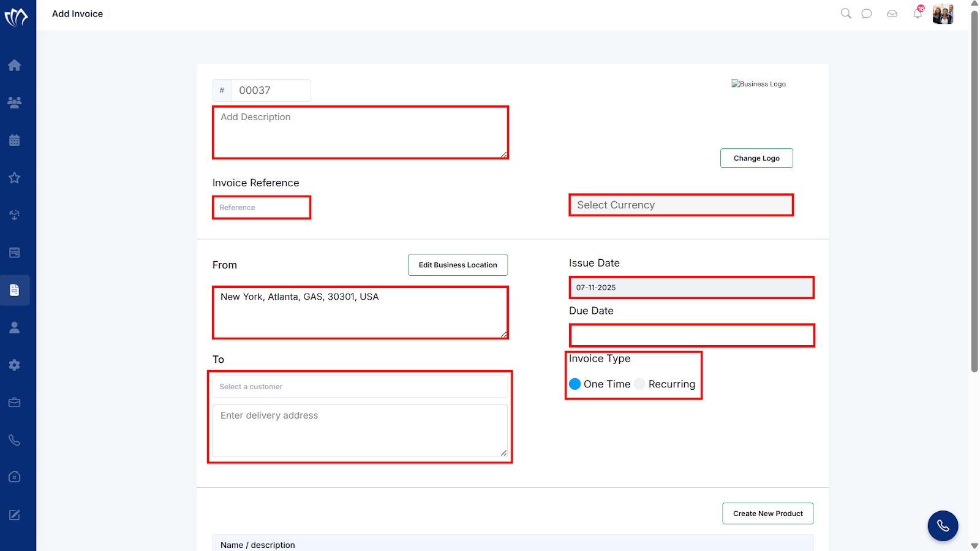Click the Add Description text area
The width and height of the screenshot is (980, 551).
[360, 132]
